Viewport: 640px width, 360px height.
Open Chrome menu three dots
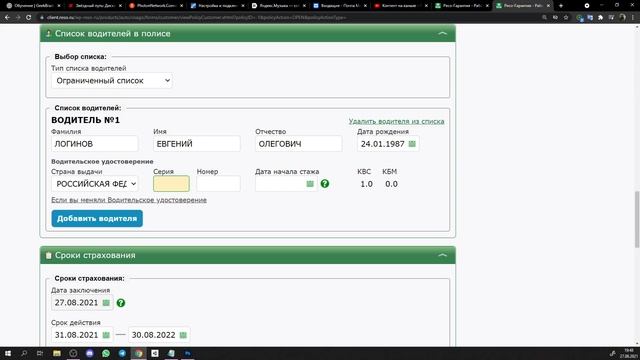[x=633, y=18]
